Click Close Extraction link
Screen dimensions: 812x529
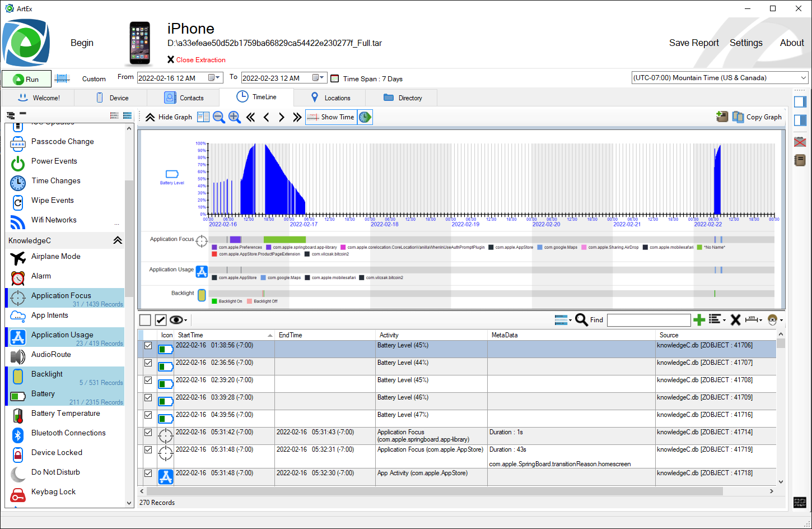tap(196, 60)
